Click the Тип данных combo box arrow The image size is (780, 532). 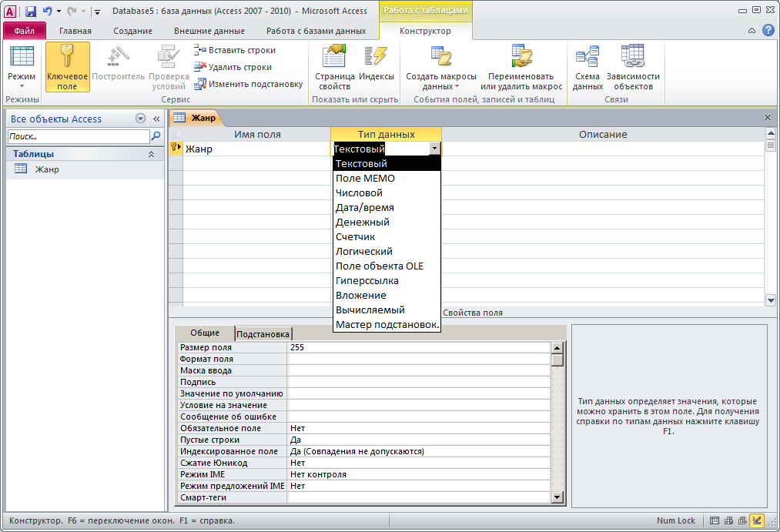pyautogui.click(x=434, y=149)
